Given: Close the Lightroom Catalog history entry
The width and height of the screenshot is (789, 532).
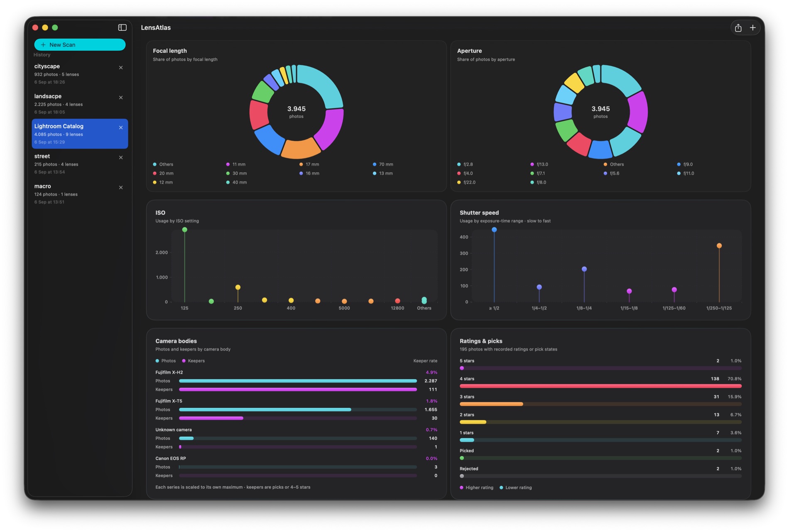Looking at the screenshot, I should pyautogui.click(x=121, y=127).
